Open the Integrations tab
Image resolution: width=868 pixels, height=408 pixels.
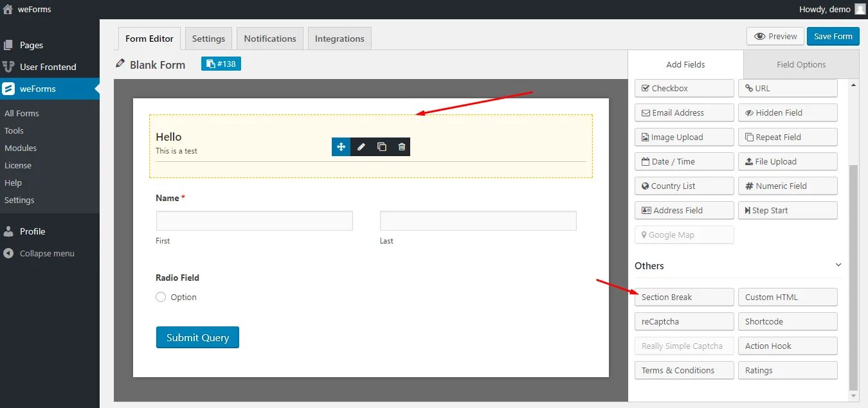point(339,39)
